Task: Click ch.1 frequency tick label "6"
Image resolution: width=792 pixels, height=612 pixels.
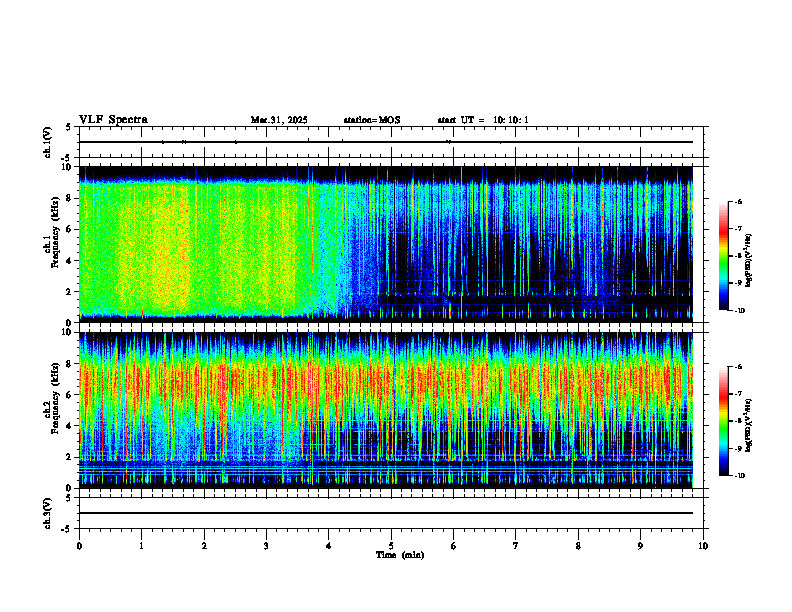Action: point(69,229)
